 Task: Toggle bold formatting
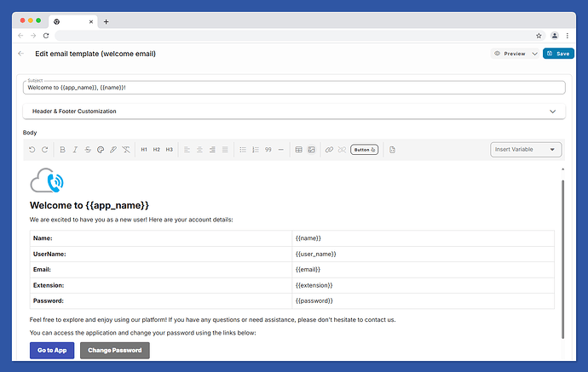tap(62, 150)
